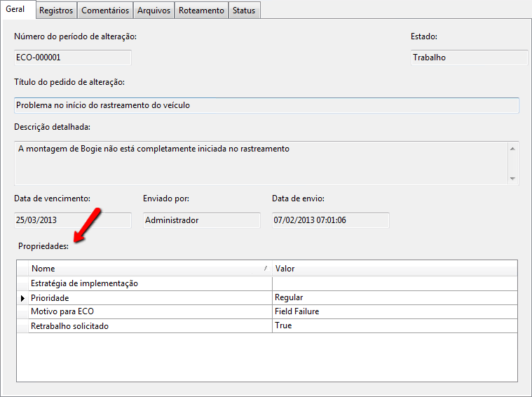Click the Enviado por Administrador field
Viewport: 532px width, 397px height.
tap(202, 220)
